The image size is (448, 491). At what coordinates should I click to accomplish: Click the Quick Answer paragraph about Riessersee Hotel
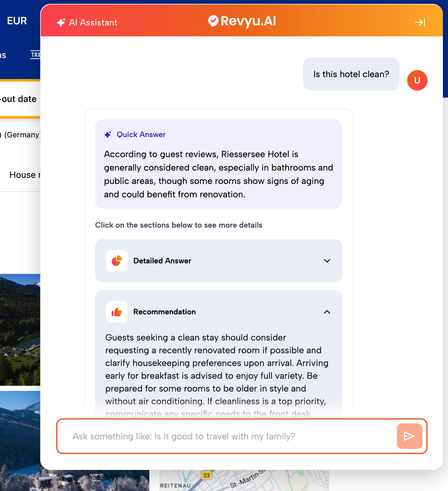219,174
